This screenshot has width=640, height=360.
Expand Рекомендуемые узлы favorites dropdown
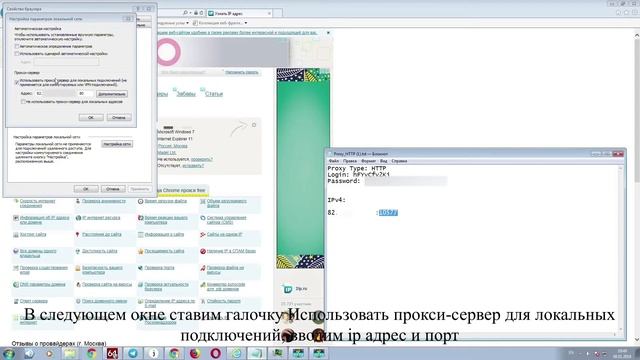click(187, 23)
